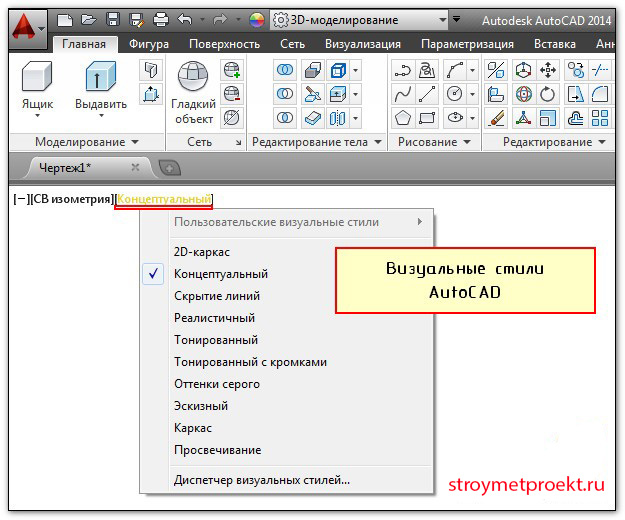Open the circle tool dropdown arrow
The height and width of the screenshot is (520, 625).
coord(472,94)
